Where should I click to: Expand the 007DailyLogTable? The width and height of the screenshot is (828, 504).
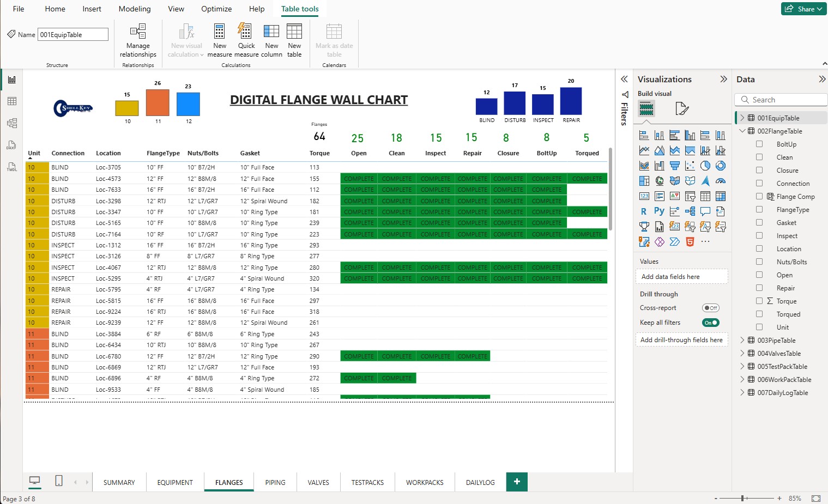coord(742,392)
